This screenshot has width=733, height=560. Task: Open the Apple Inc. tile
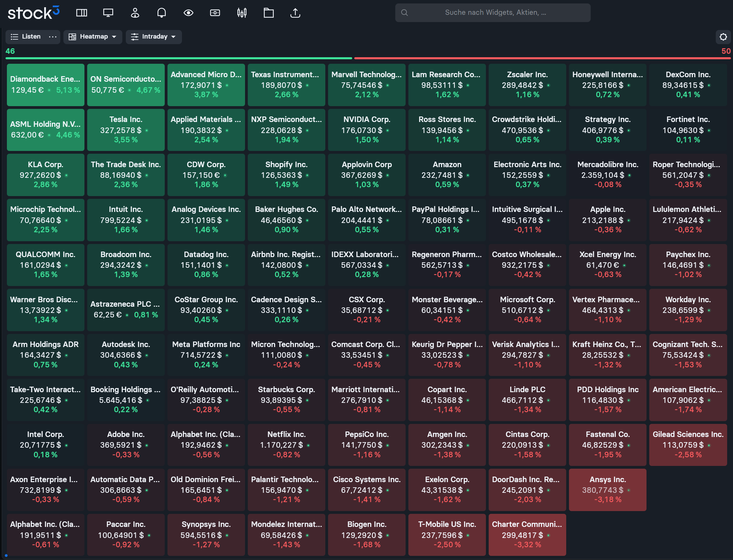click(608, 220)
